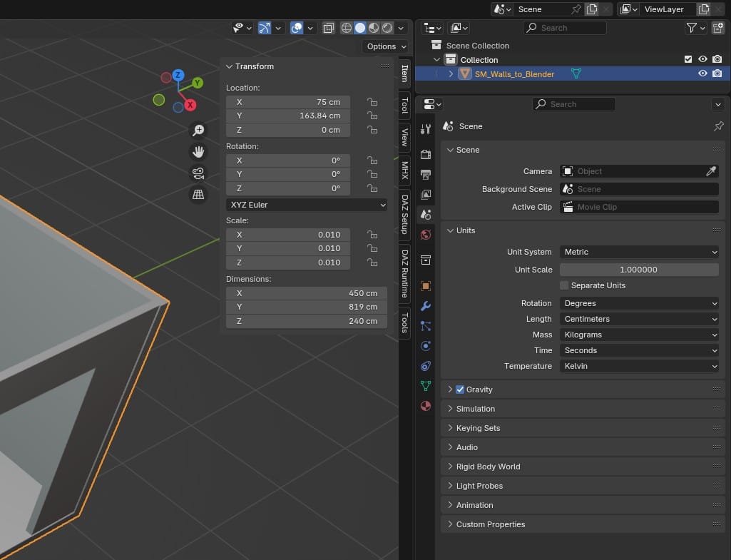The height and width of the screenshot is (560, 731).
Task: Expand the Rigid Body World panel
Action: 489,467
